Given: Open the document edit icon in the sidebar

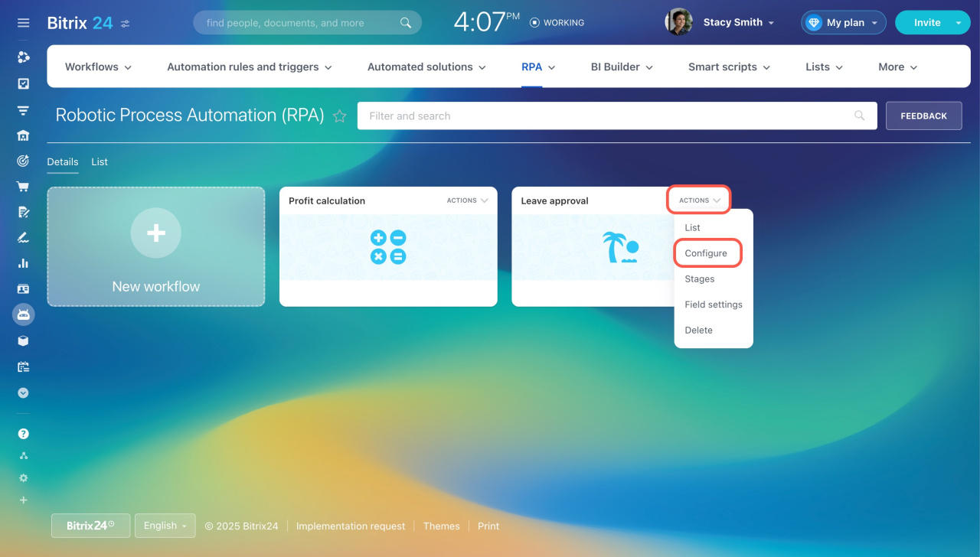Looking at the screenshot, I should tap(23, 212).
